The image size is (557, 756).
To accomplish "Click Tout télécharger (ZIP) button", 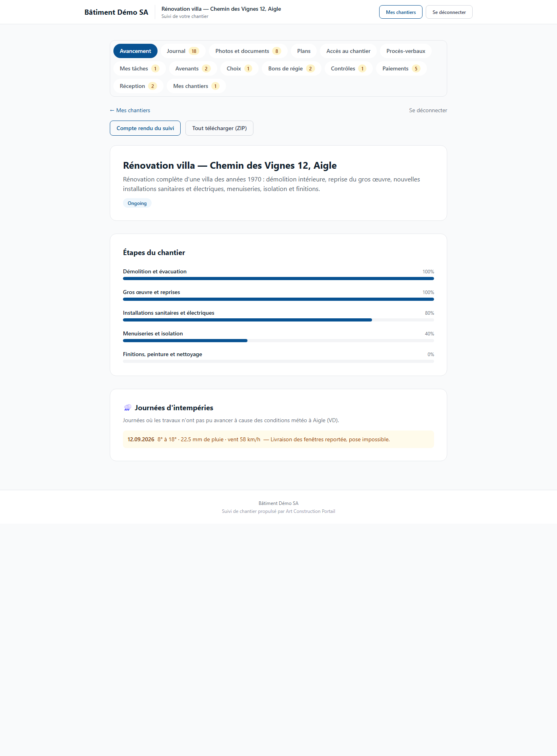I will tap(219, 128).
